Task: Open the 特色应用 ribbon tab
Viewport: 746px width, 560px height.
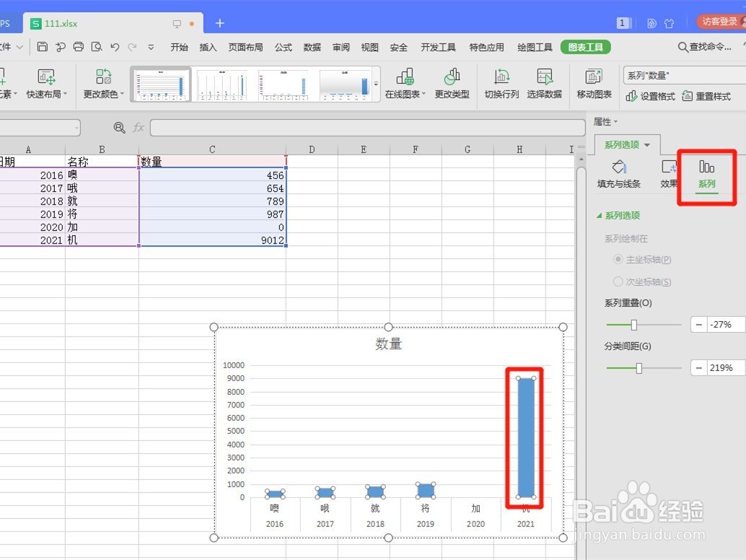Action: click(486, 47)
